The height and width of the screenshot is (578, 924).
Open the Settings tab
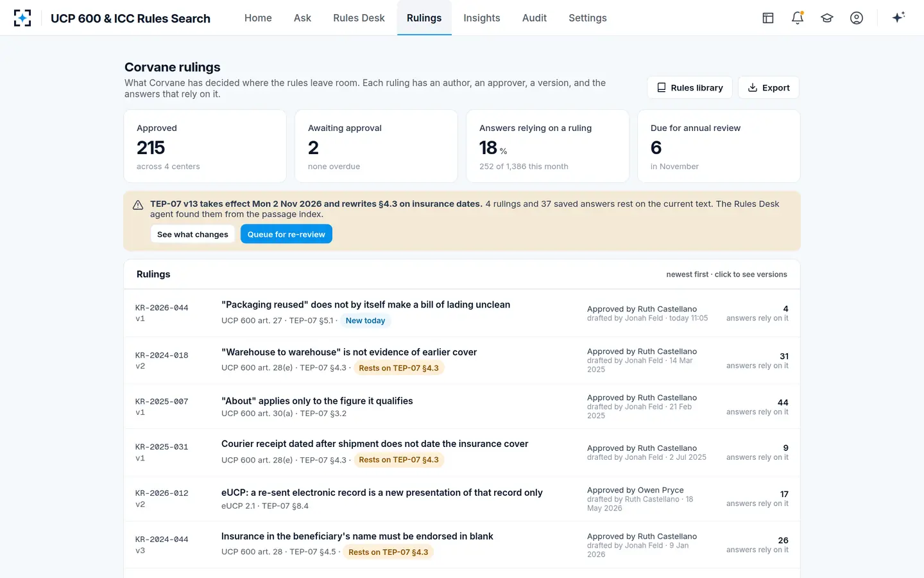coord(588,18)
